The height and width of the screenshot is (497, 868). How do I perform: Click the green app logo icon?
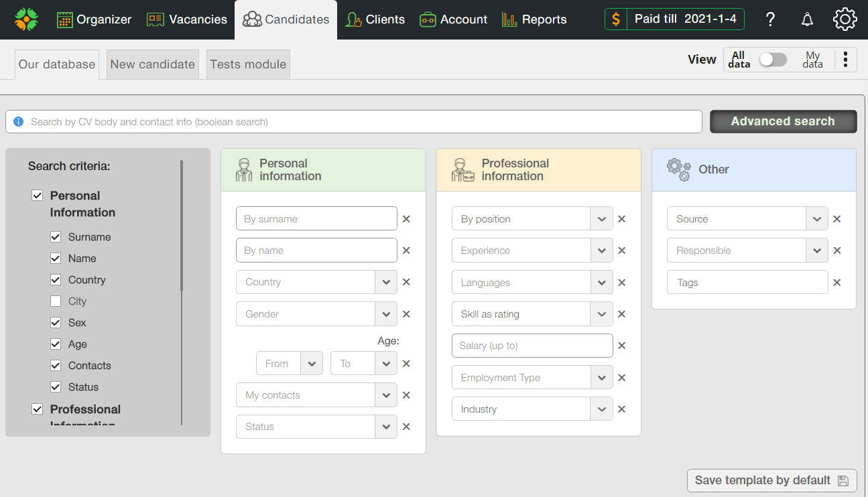click(26, 19)
